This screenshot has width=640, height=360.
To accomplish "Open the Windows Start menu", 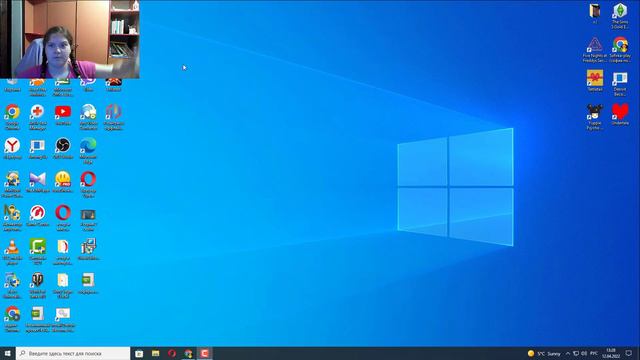I will pyautogui.click(x=7, y=353).
